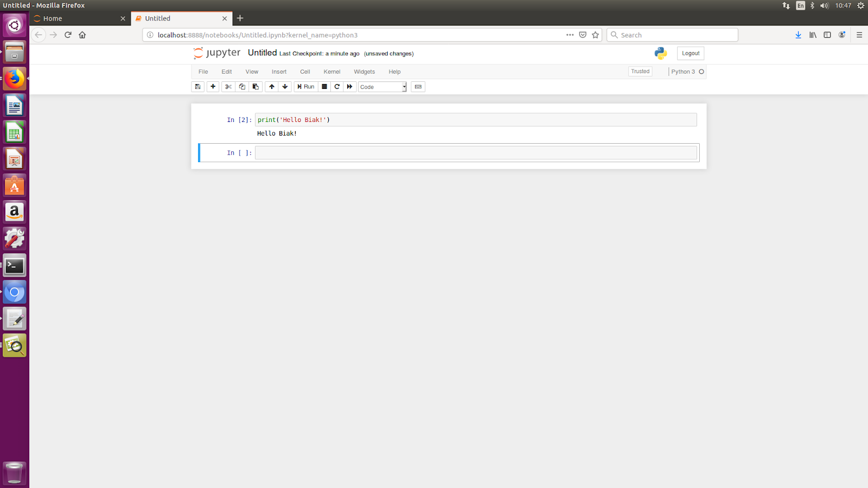The width and height of the screenshot is (868, 488).
Task: Click the Logout button
Action: (x=690, y=53)
